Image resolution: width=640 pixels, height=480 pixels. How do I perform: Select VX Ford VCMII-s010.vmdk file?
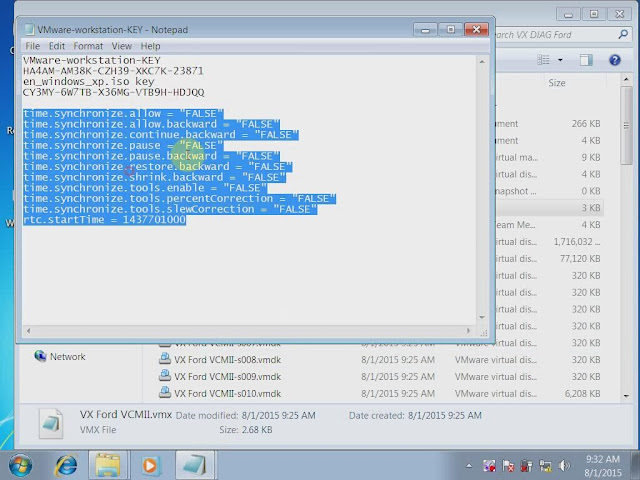point(227,393)
